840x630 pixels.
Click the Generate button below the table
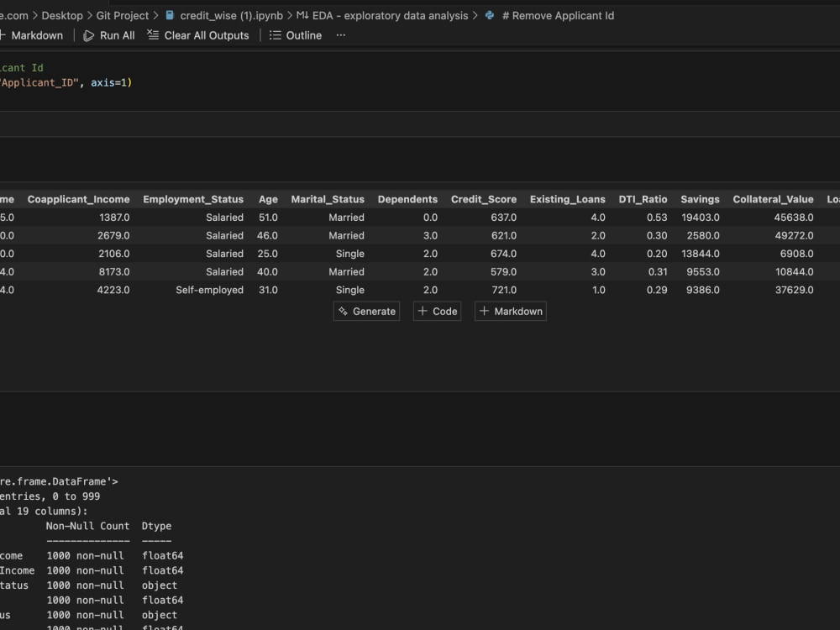[x=366, y=312]
